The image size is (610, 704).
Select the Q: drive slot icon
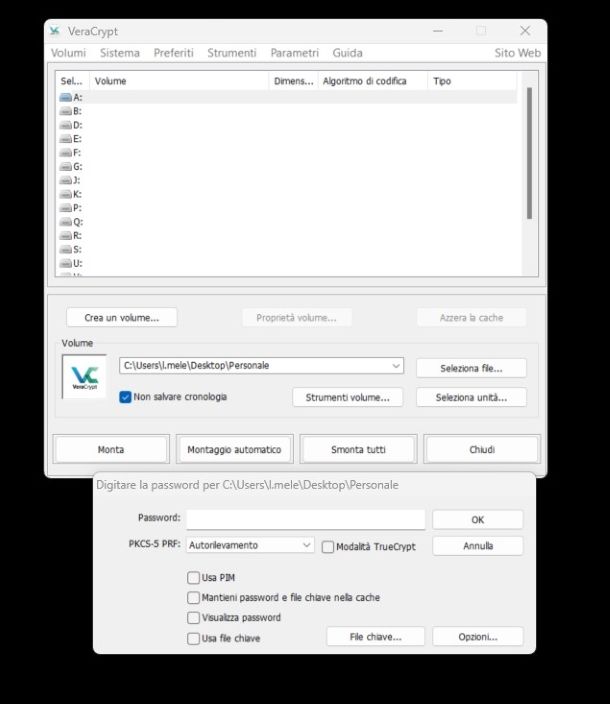click(66, 222)
